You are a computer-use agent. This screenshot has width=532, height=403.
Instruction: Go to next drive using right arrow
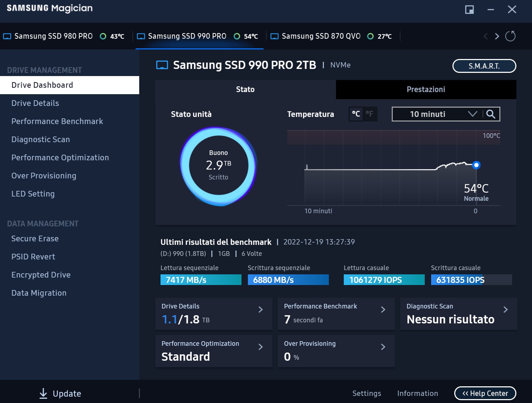497,36
